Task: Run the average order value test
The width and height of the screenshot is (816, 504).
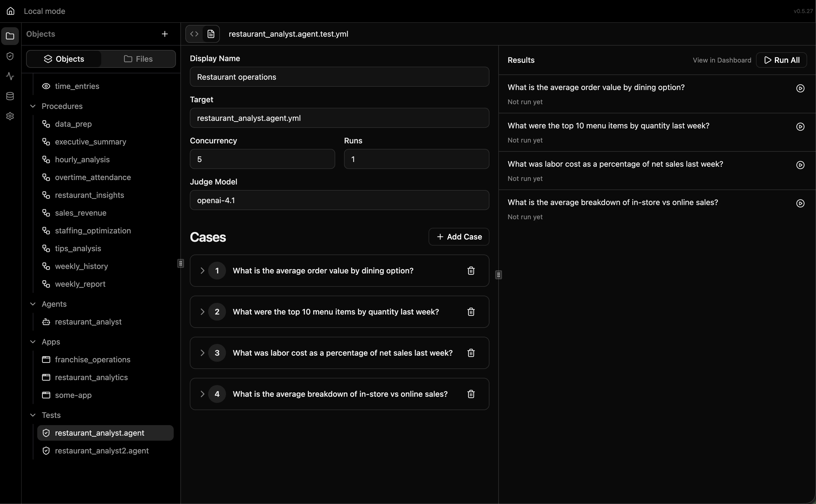Action: click(800, 88)
